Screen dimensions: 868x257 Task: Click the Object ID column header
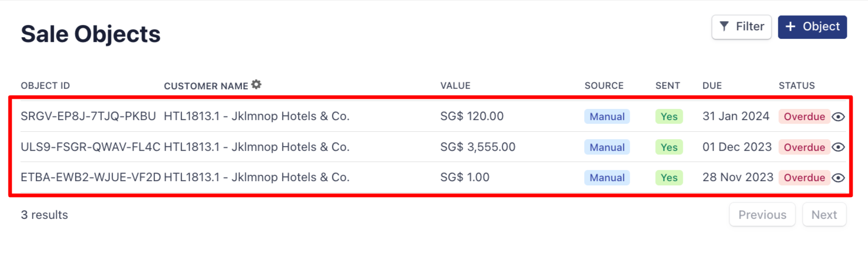point(45,85)
